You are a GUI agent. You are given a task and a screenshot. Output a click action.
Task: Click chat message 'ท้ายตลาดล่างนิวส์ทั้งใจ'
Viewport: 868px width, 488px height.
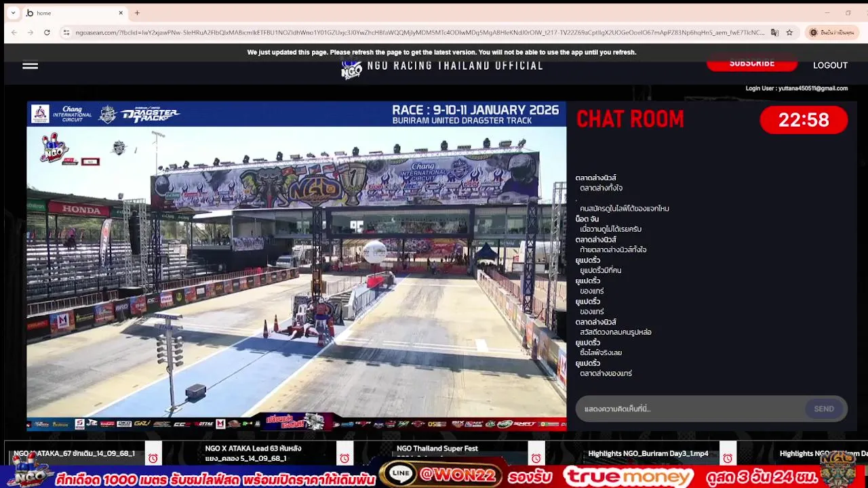(x=613, y=250)
